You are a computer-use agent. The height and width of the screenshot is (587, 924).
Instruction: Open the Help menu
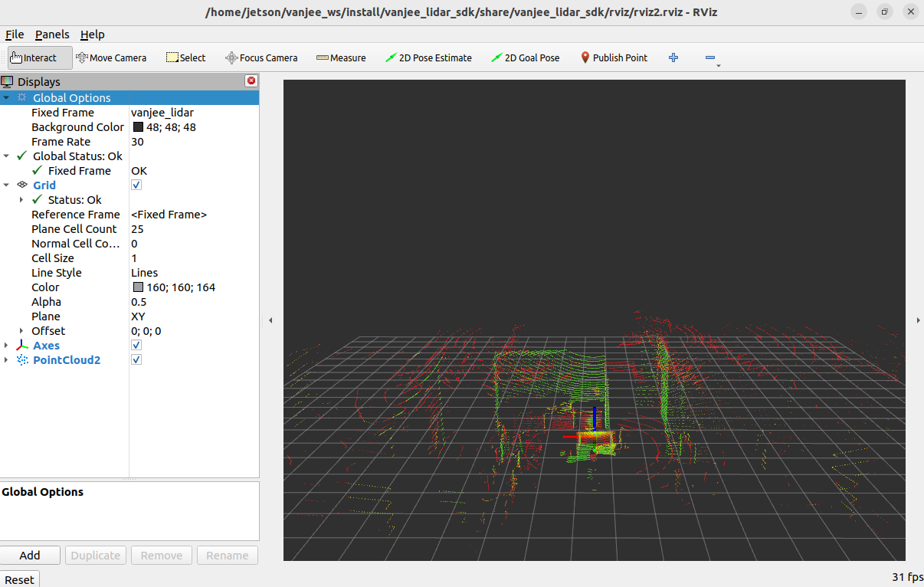[x=93, y=34]
